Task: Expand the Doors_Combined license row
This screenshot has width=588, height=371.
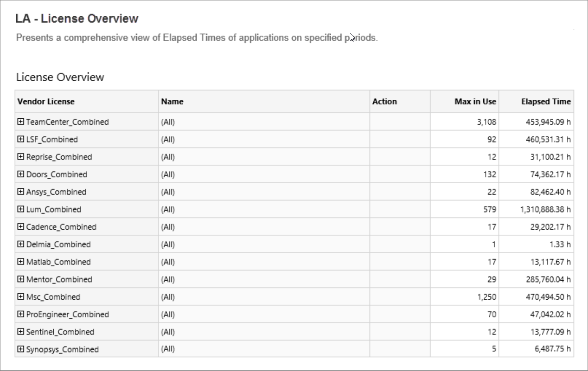Action: (20, 174)
